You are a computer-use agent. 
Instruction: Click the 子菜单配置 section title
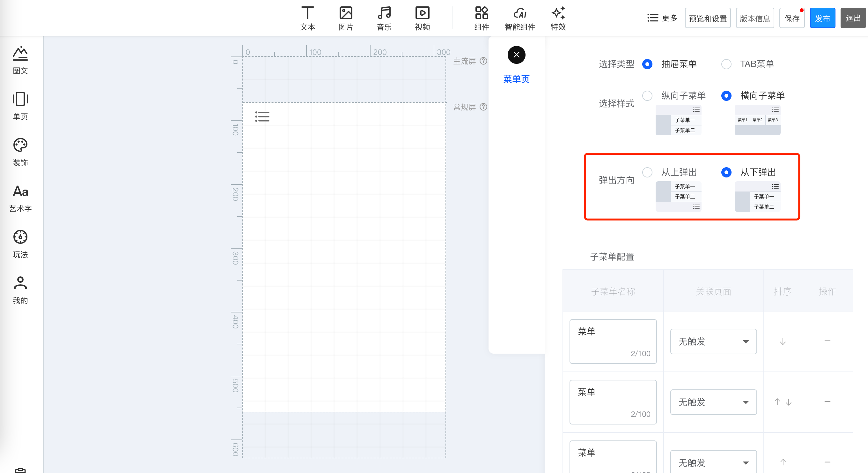click(612, 257)
